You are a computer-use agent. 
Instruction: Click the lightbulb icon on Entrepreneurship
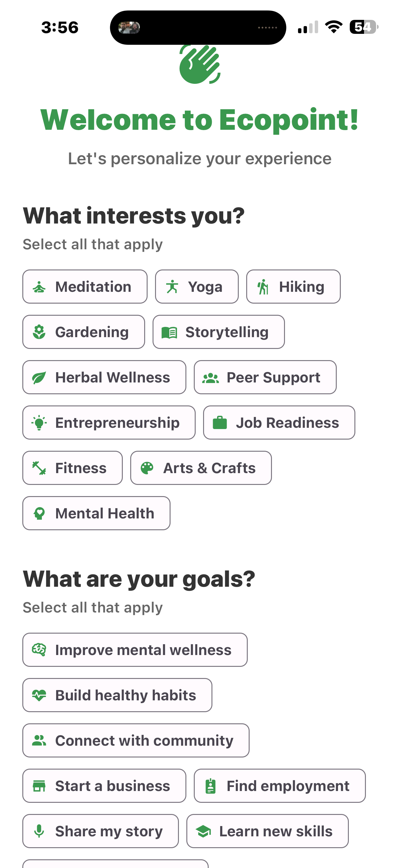click(x=40, y=422)
